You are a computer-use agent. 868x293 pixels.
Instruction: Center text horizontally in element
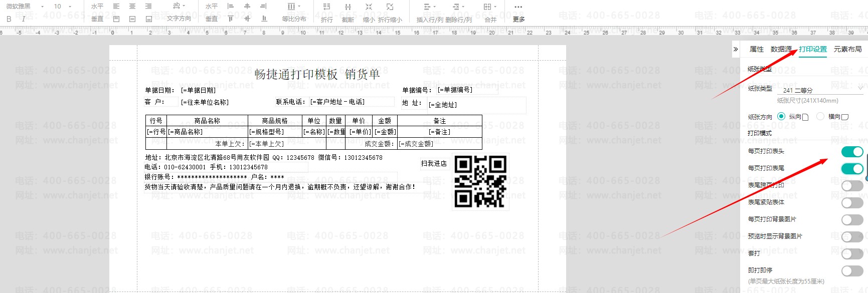click(x=132, y=6)
